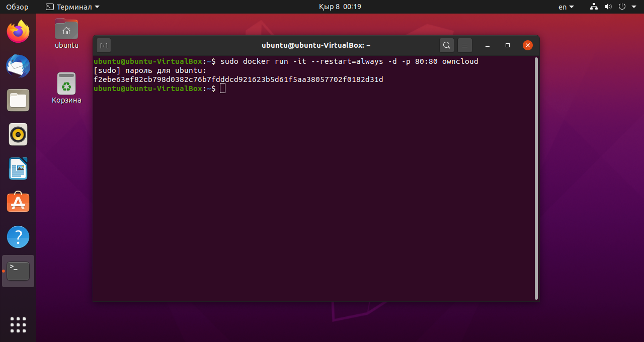Click the '[sudo] пароль для ubuntu:' line

150,70
